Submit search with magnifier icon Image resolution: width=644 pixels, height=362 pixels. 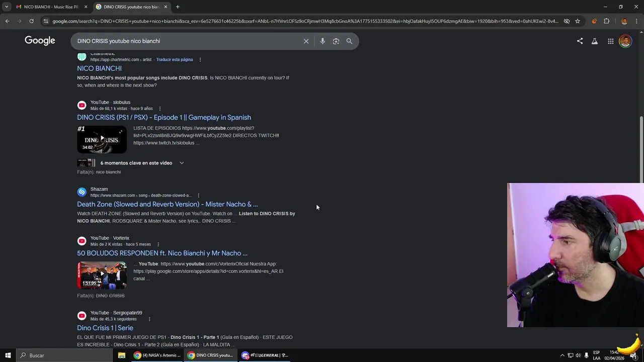349,41
